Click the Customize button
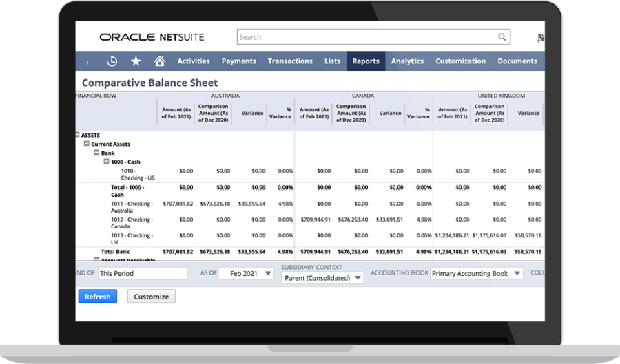 click(151, 297)
